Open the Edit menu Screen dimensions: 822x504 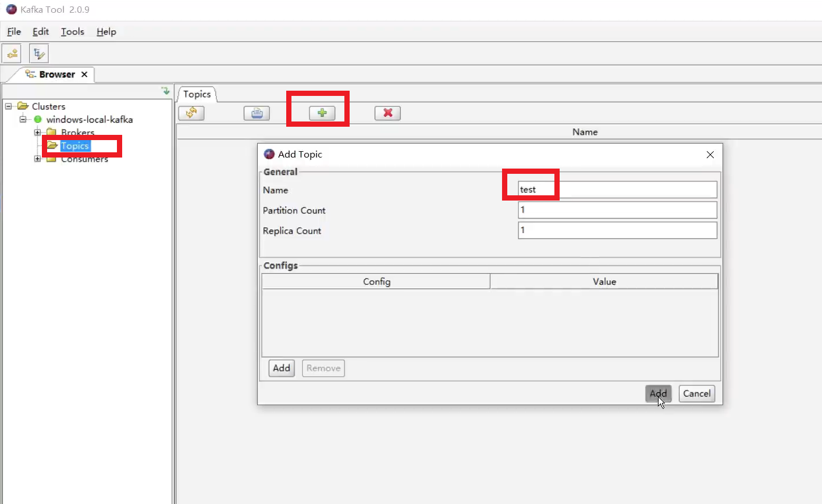(x=41, y=31)
